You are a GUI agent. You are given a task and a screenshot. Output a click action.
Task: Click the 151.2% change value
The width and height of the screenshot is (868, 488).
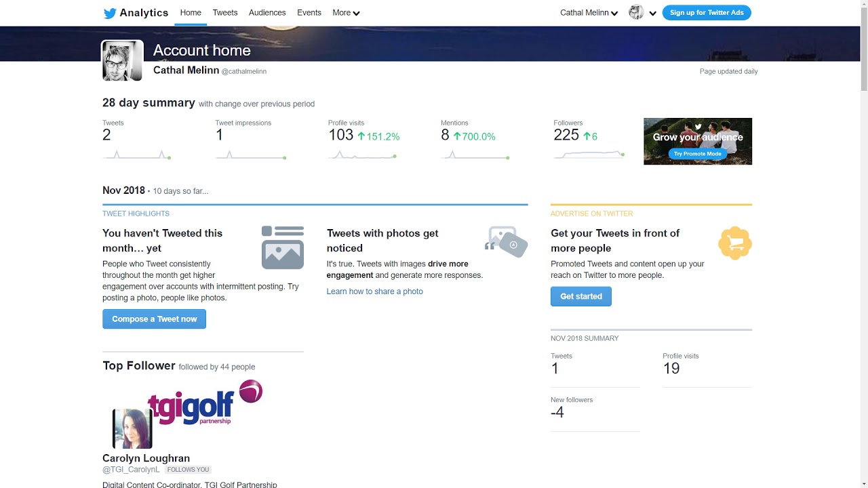pos(383,136)
